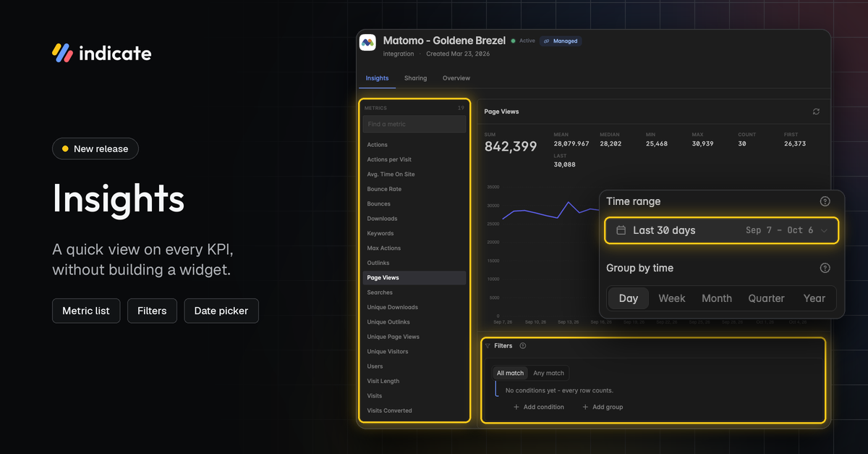
Task: Click the indicate logo icon
Action: click(x=63, y=53)
